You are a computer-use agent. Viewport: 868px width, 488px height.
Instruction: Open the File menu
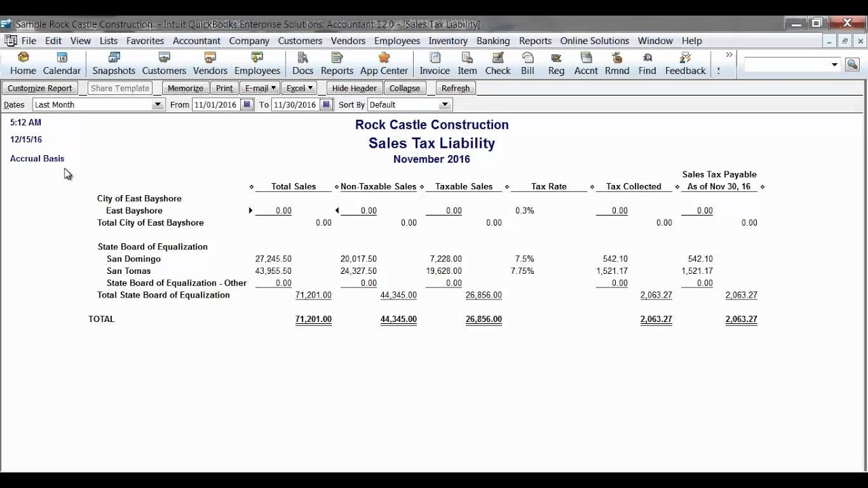(x=28, y=41)
